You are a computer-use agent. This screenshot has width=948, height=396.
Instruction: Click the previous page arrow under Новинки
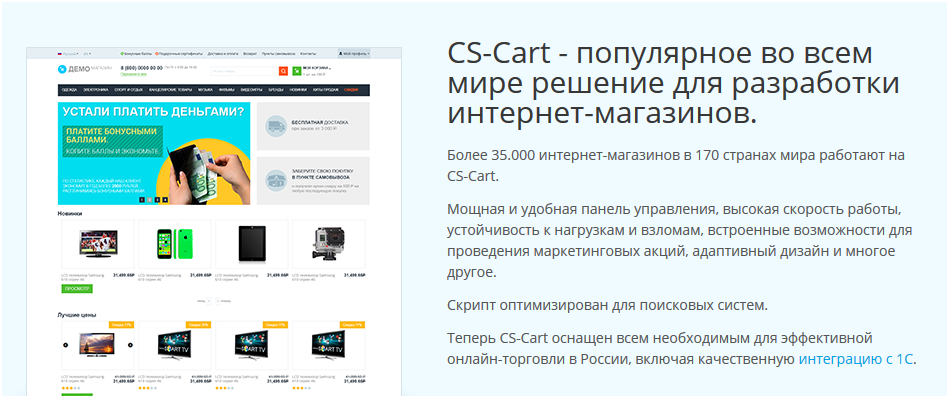pos(209,300)
